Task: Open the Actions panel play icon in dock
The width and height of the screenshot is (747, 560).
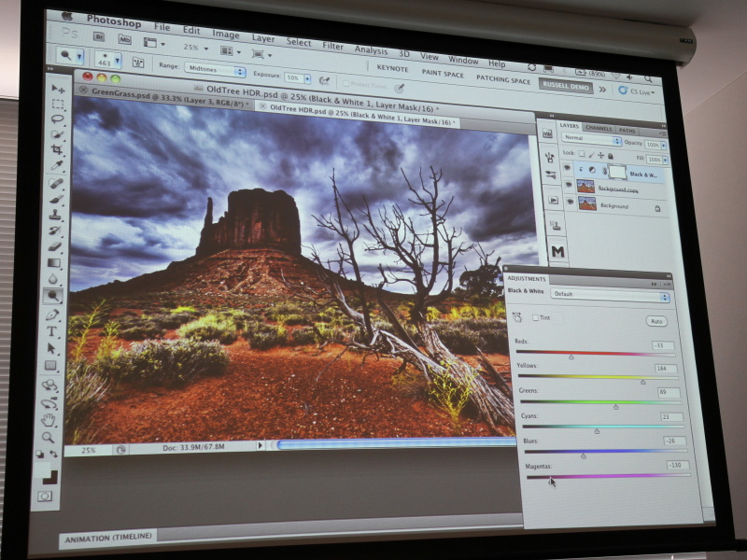Action: point(553,201)
